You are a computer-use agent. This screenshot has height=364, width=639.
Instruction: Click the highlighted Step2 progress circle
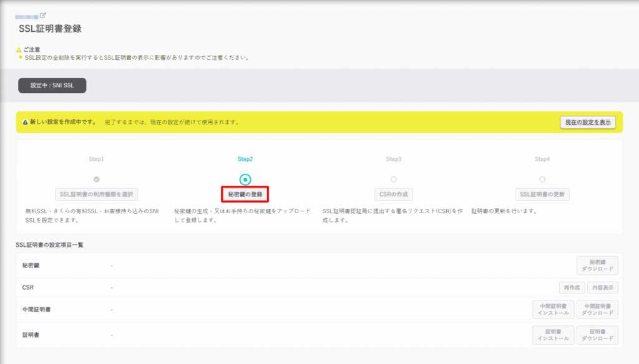[246, 178]
